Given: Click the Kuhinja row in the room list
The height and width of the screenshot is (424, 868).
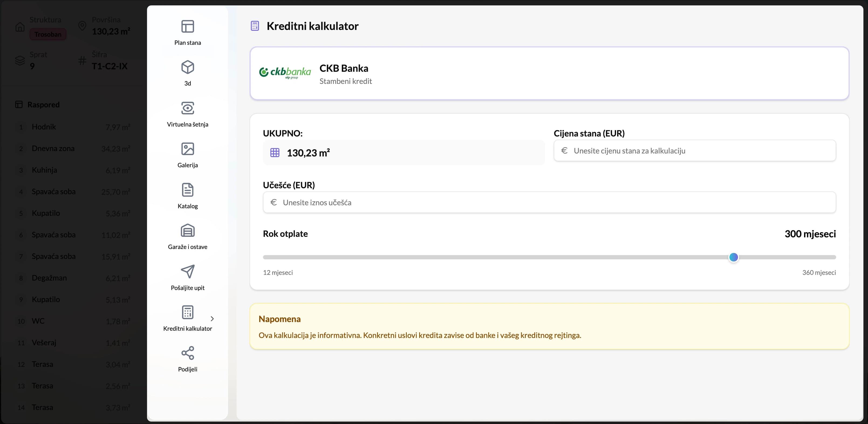Looking at the screenshot, I should [x=73, y=170].
